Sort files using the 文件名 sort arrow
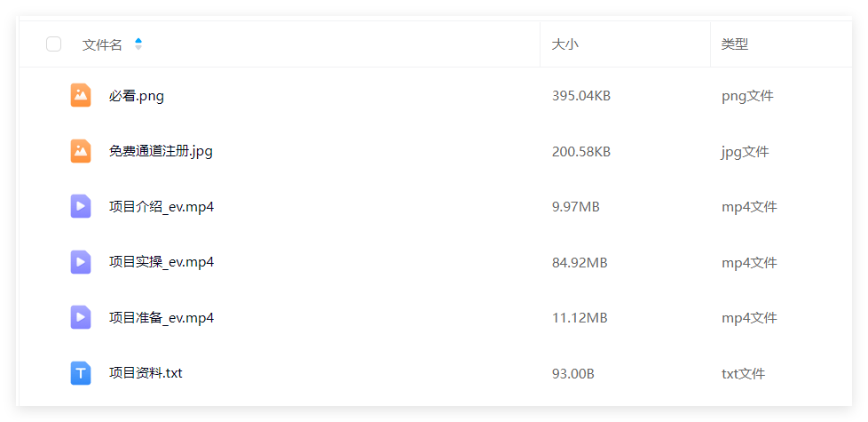This screenshot has height=422, width=868. (x=138, y=44)
